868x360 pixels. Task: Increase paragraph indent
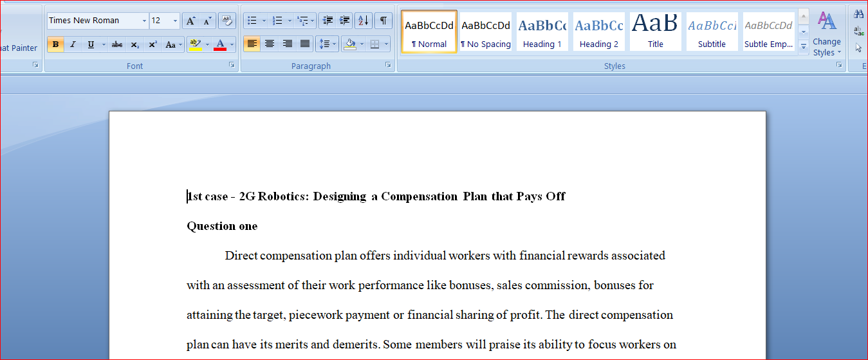point(345,21)
